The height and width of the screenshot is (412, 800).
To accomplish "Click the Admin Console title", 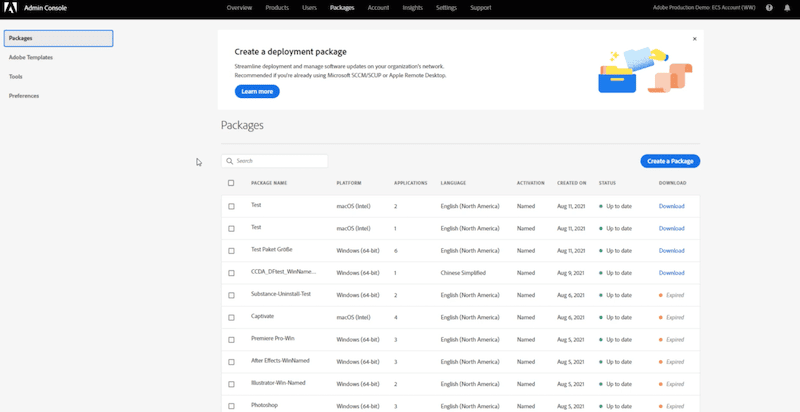I will pyautogui.click(x=45, y=8).
